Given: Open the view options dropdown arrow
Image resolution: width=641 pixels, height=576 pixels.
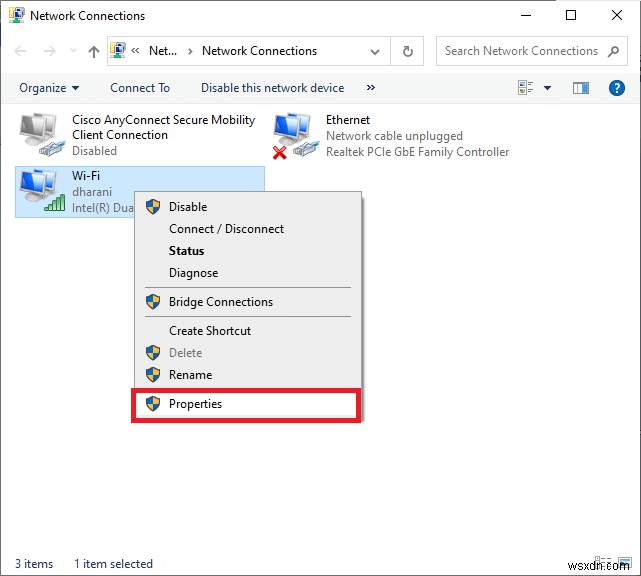Looking at the screenshot, I should tap(547, 88).
